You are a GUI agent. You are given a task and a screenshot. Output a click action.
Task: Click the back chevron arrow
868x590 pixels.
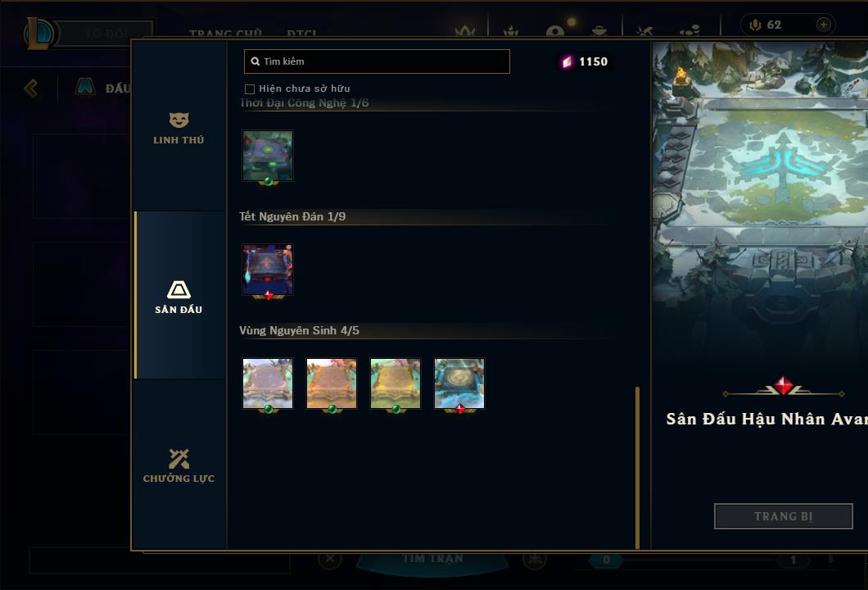coord(31,88)
